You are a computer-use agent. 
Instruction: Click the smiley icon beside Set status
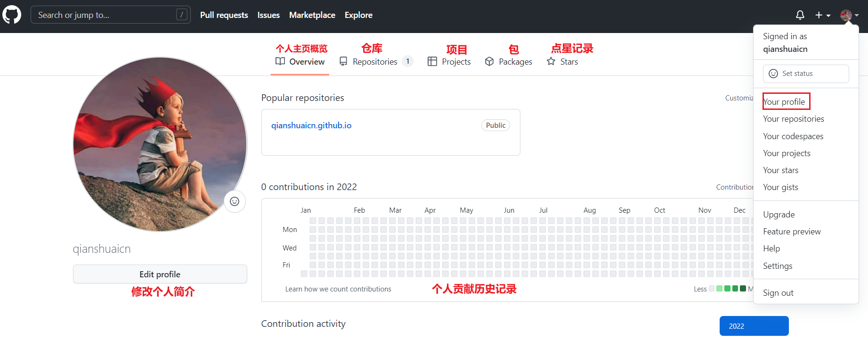point(773,74)
